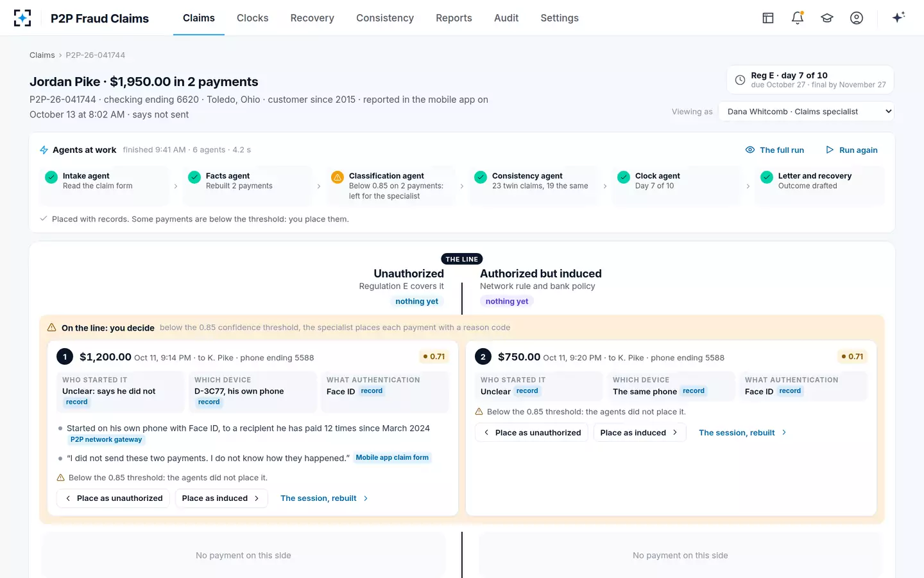Place the $1,200.00 payment as unauthorized
The image size is (924, 578).
[x=113, y=498]
